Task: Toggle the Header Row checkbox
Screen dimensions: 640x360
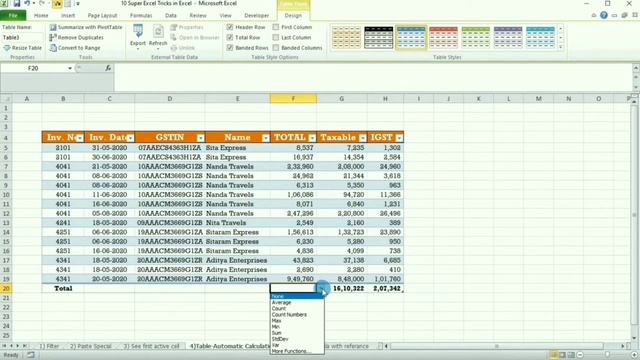Action: [x=230, y=27]
